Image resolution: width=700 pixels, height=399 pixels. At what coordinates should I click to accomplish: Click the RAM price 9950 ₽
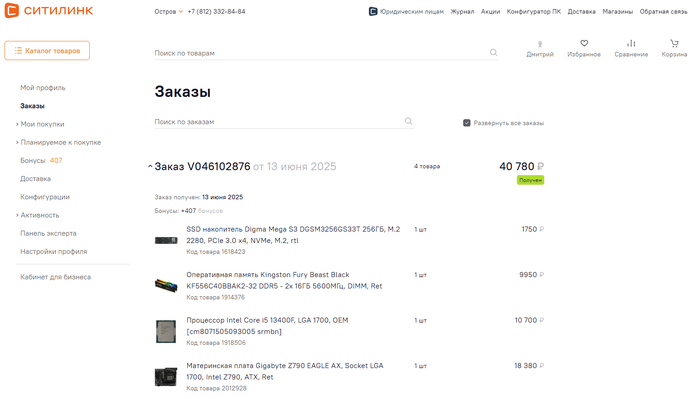[x=531, y=274]
